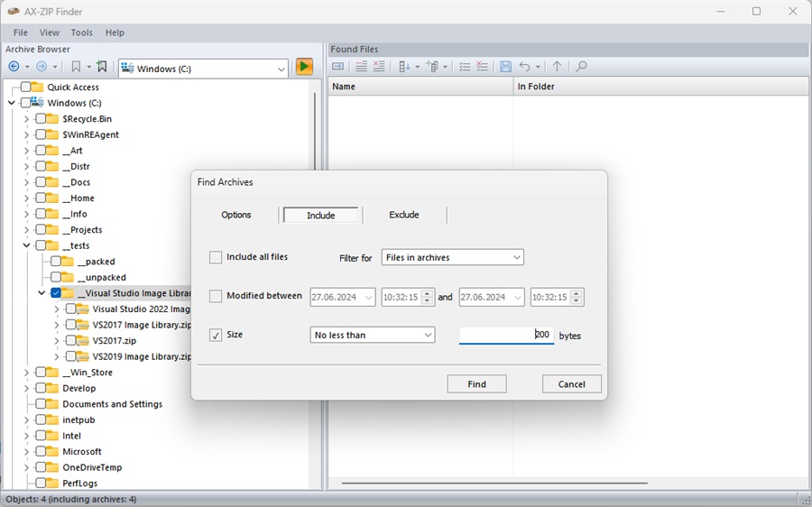Click the VS2017.zip archive icon
The image size is (812, 507).
point(82,341)
